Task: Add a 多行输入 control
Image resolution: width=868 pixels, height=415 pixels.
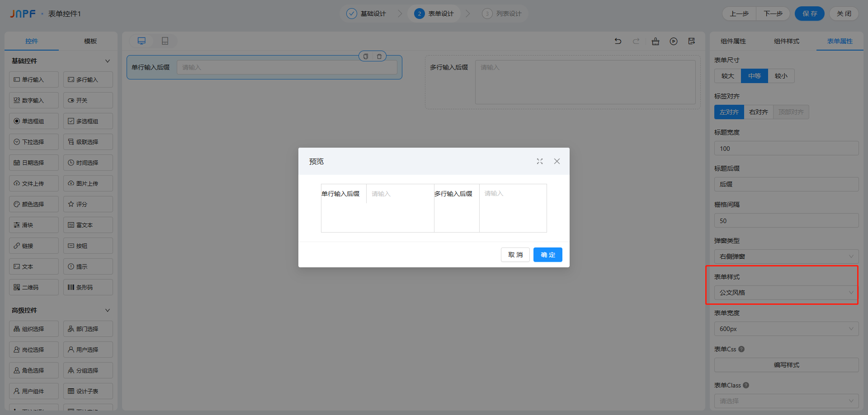Action: (x=88, y=79)
